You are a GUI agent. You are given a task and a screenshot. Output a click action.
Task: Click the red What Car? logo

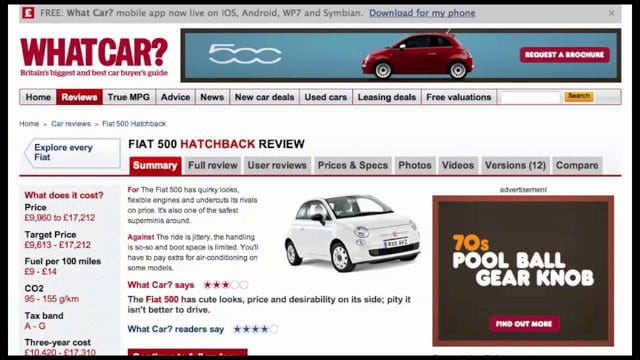tap(94, 57)
